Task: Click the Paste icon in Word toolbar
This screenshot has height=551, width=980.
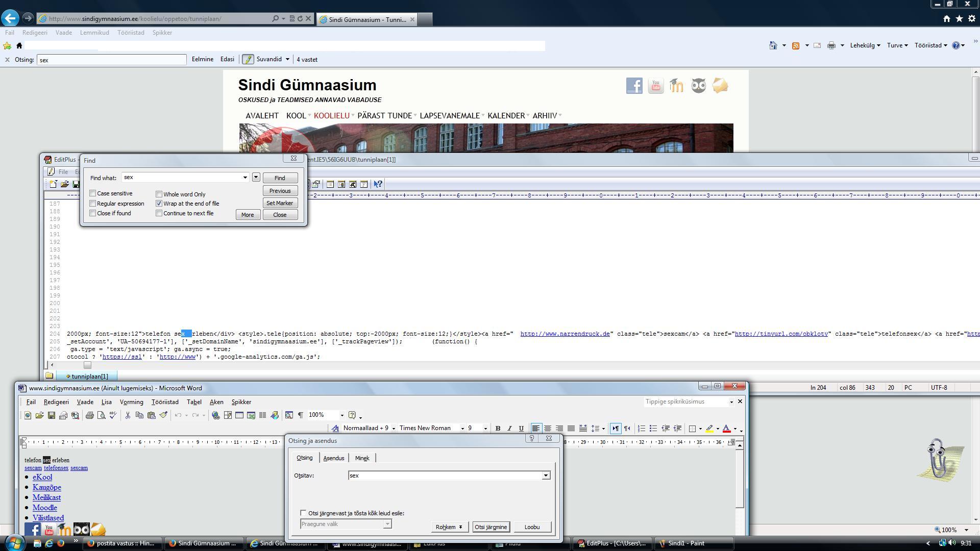Action: tap(151, 415)
